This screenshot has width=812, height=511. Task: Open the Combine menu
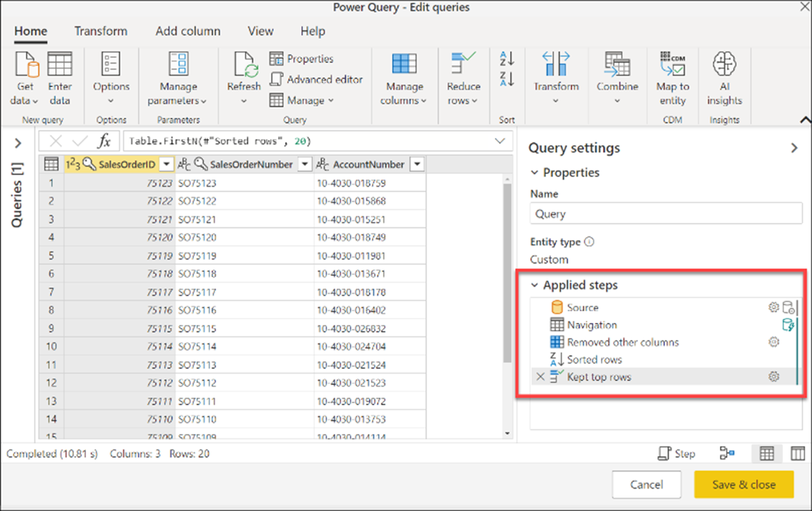click(617, 79)
